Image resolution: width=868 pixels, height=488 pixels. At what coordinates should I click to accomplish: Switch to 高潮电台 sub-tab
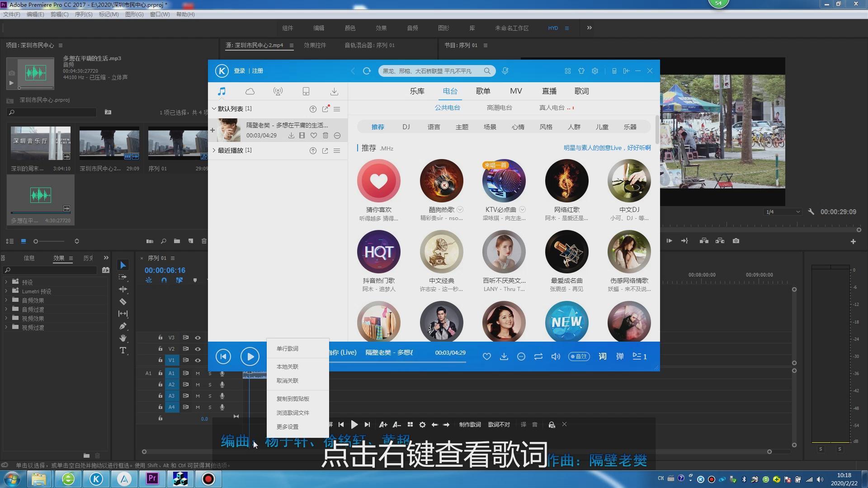pos(499,108)
